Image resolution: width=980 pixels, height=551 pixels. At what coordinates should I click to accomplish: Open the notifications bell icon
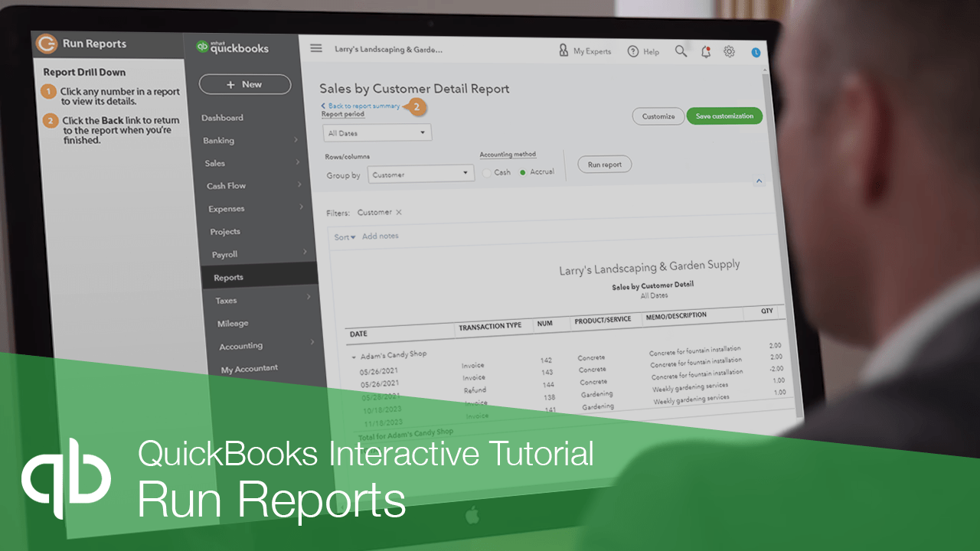[706, 51]
